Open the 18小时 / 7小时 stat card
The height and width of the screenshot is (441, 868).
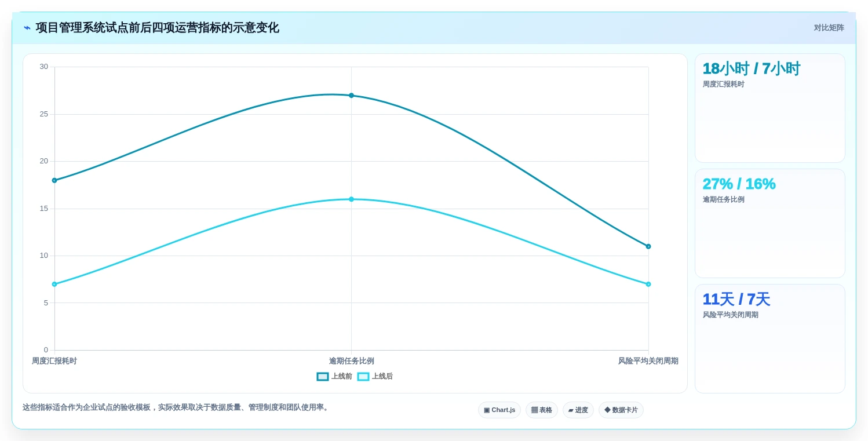(x=770, y=108)
